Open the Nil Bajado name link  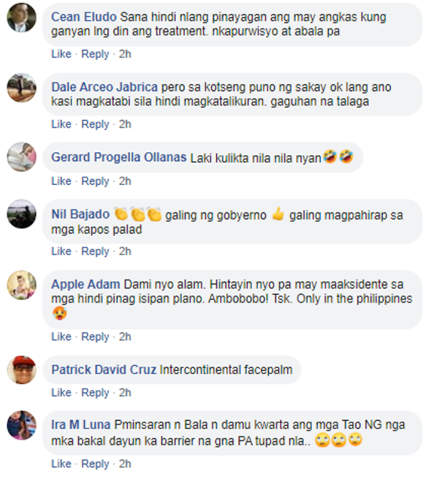pos(80,214)
